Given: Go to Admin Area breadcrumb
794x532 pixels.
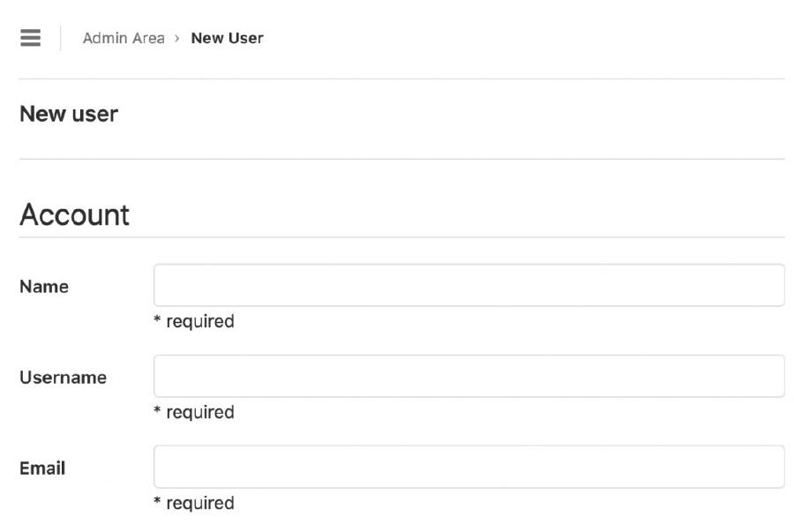Looking at the screenshot, I should pos(124,38).
